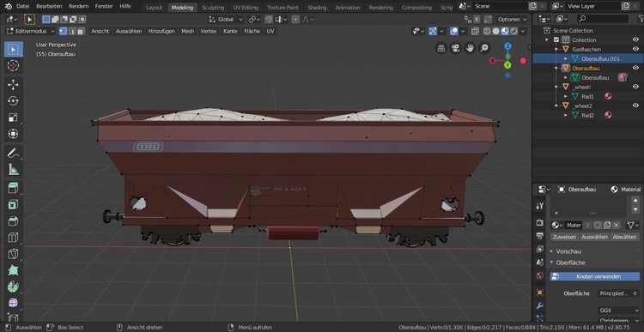This screenshot has height=332, width=644.
Task: Open the World properties tab icon
Action: pos(540,275)
